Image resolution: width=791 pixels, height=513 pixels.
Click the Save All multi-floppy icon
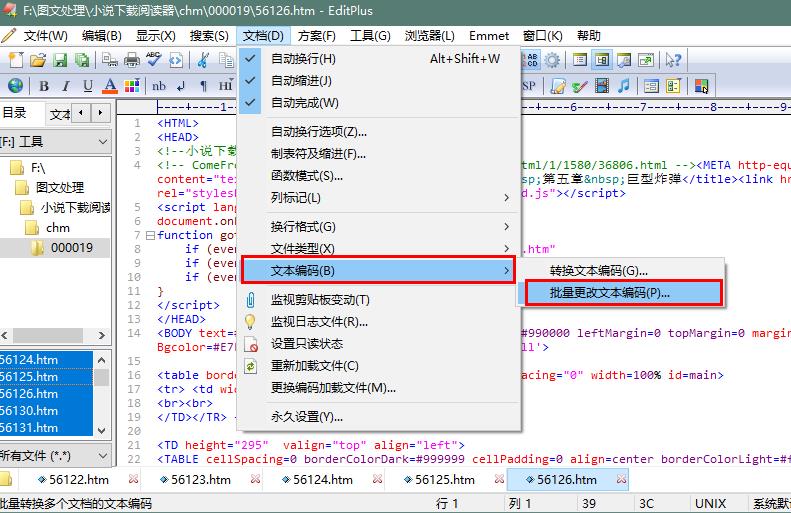pos(82,60)
